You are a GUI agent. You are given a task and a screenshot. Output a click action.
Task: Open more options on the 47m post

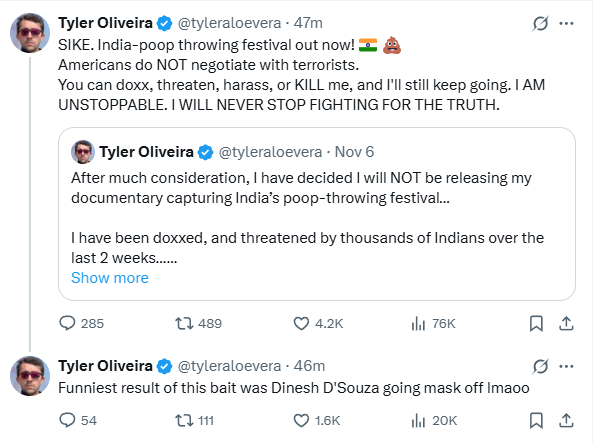tap(566, 23)
